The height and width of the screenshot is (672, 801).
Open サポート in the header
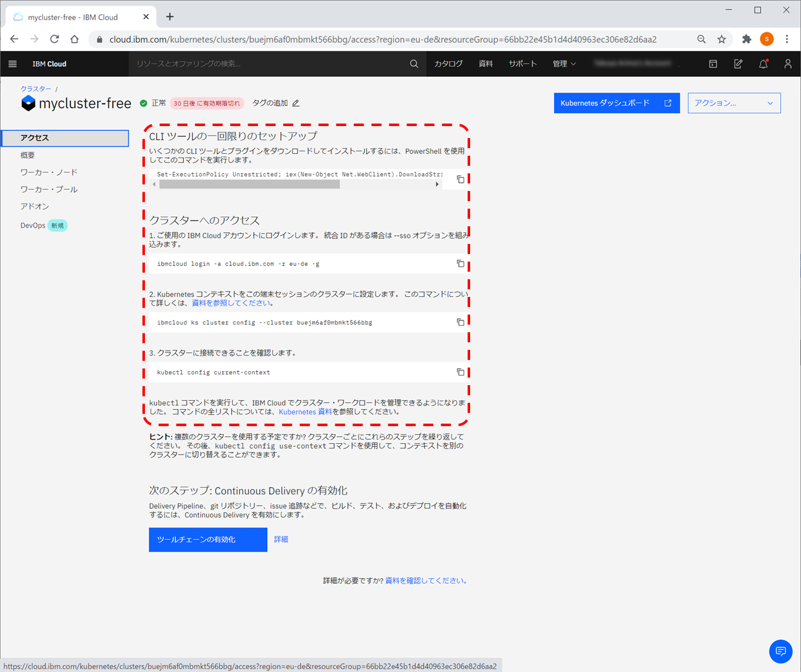(523, 64)
